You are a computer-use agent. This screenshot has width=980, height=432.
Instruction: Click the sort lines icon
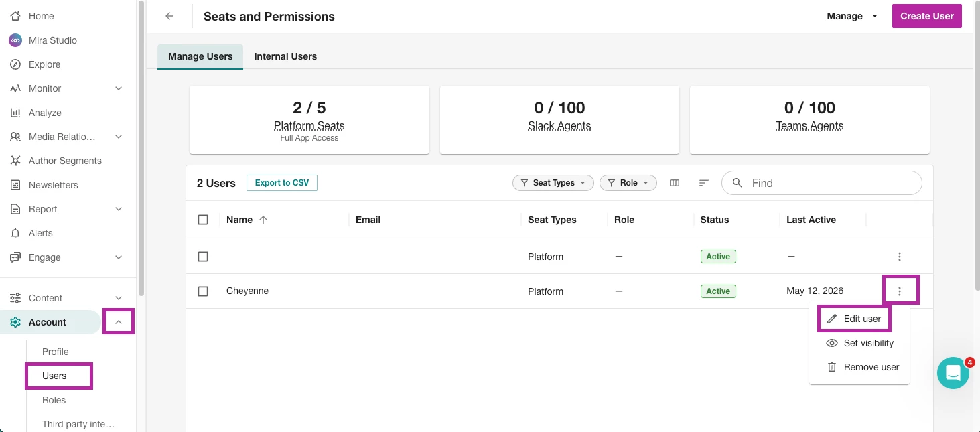(x=704, y=183)
